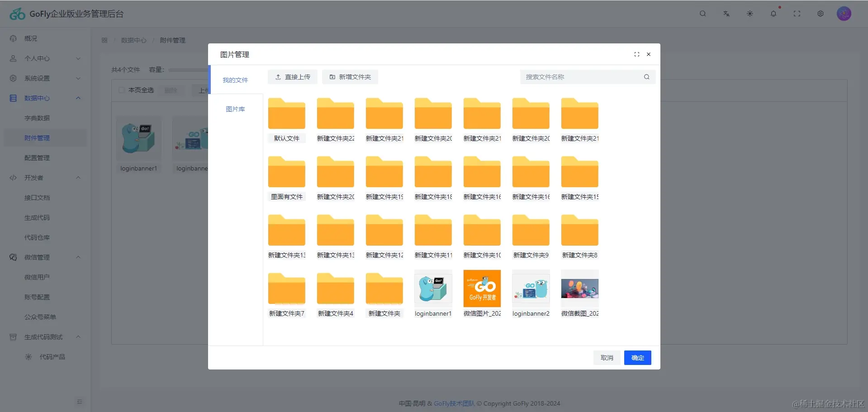Viewport: 868px width, 412px height.
Task: Collapse the 开发者 menu chevron
Action: (78, 178)
